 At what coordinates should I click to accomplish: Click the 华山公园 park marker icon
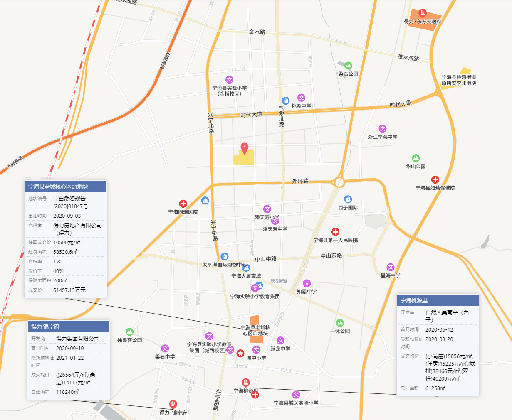point(416,158)
